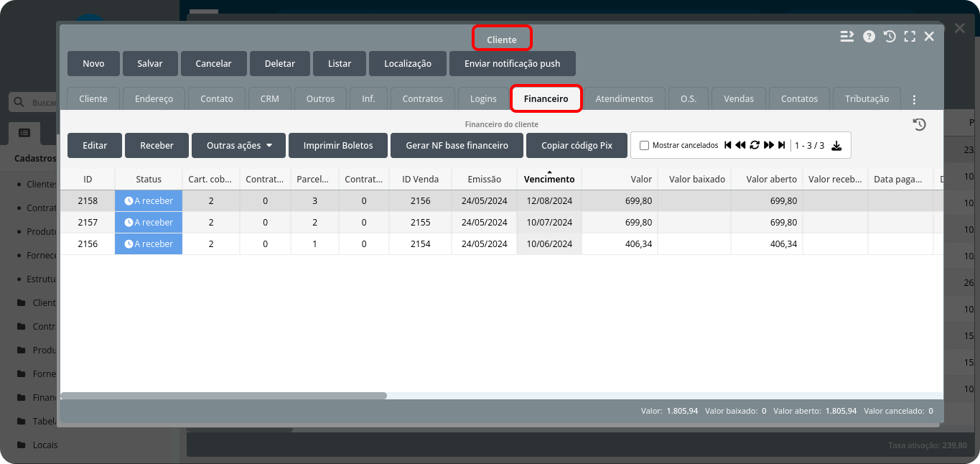Click the Novo button

click(x=93, y=63)
